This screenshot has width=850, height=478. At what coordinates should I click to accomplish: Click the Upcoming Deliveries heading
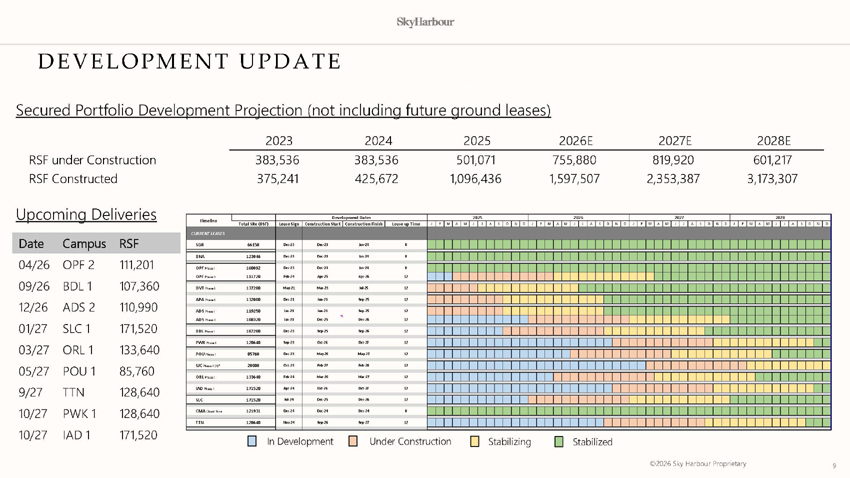pos(86,214)
